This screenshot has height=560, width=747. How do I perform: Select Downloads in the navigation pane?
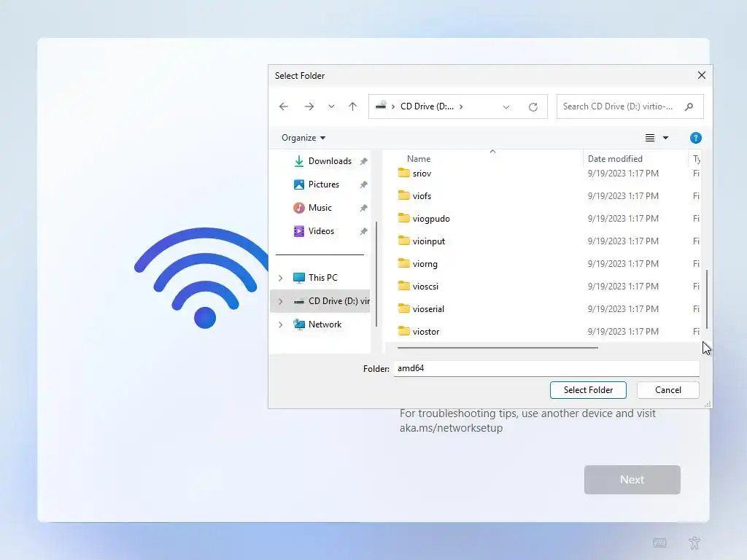coord(330,161)
